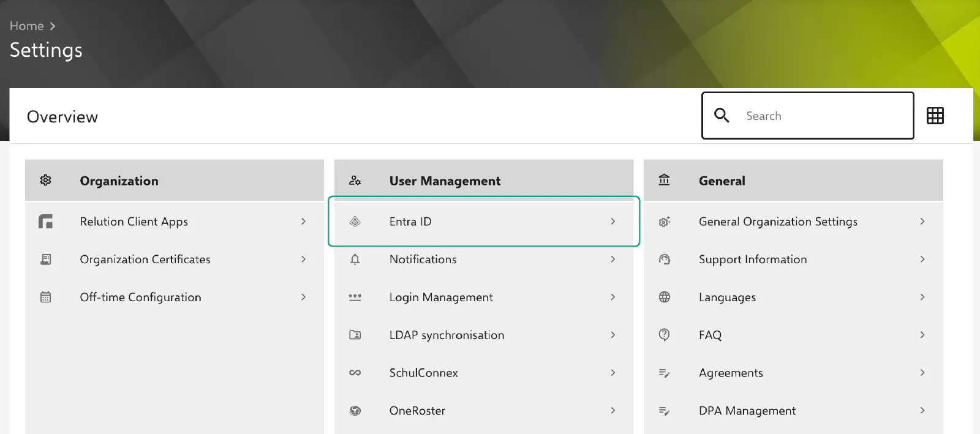This screenshot has height=434, width=980.
Task: Expand the Login Management chevron
Action: (x=613, y=297)
